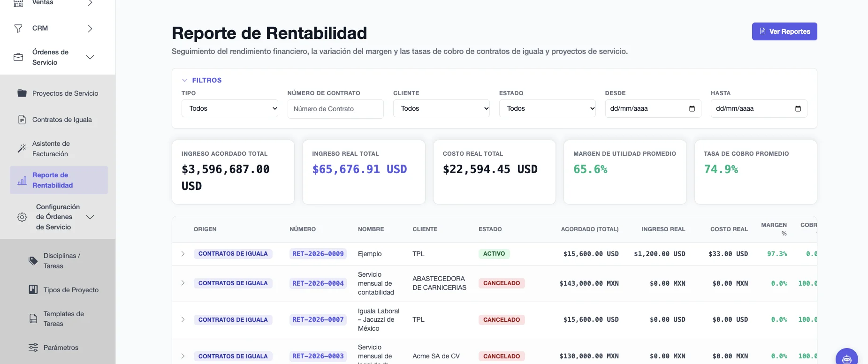
Task: Click the Hasta date field
Action: coord(759,108)
